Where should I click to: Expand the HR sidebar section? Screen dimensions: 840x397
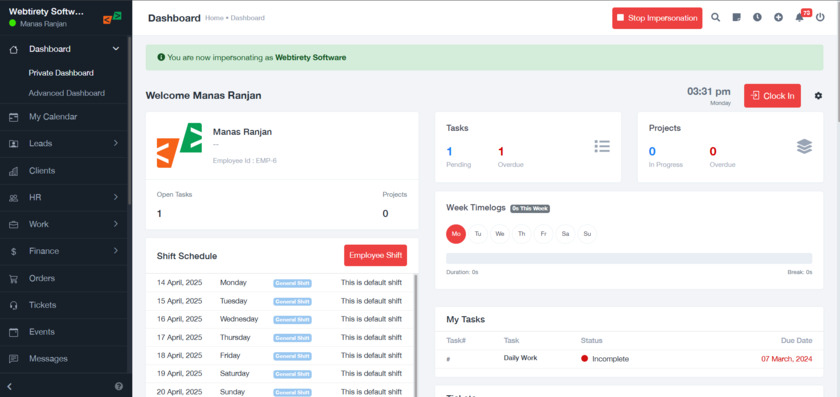pyautogui.click(x=65, y=198)
